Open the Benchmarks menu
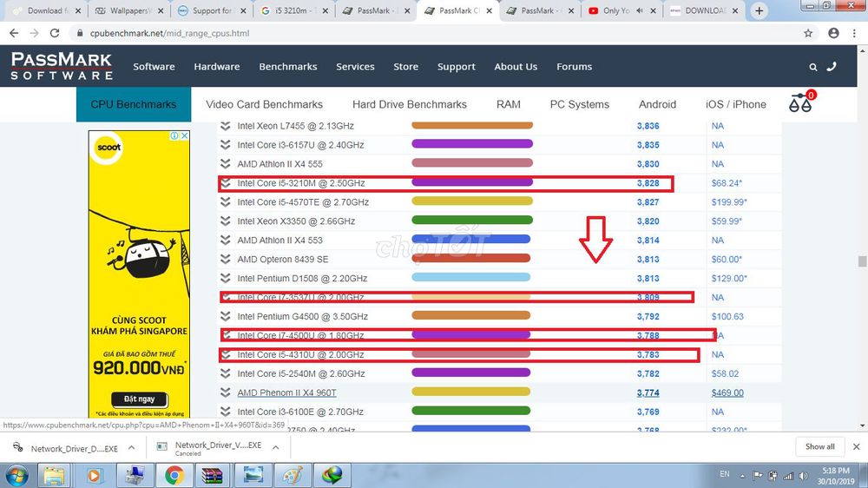This screenshot has width=868, height=488. click(x=288, y=67)
